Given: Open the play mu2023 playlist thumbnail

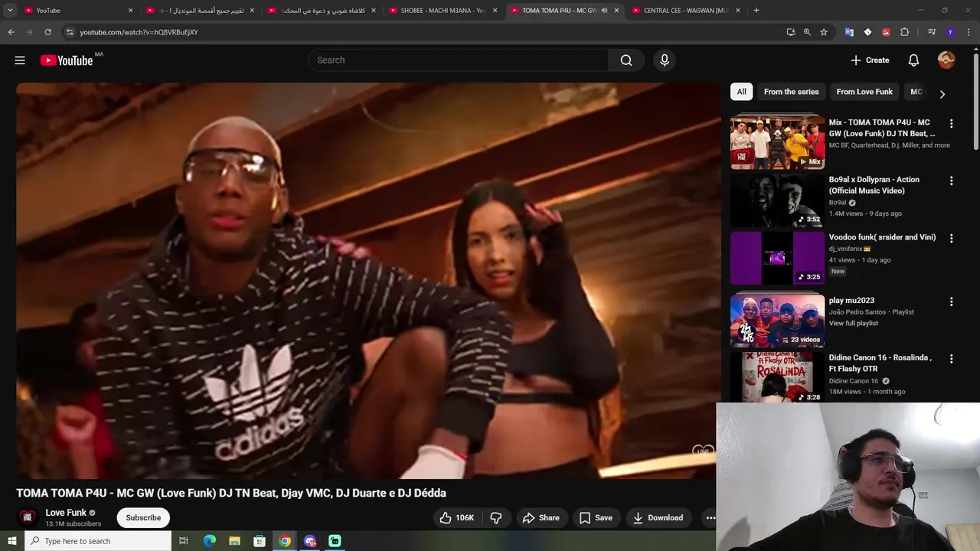Looking at the screenshot, I should (x=777, y=320).
